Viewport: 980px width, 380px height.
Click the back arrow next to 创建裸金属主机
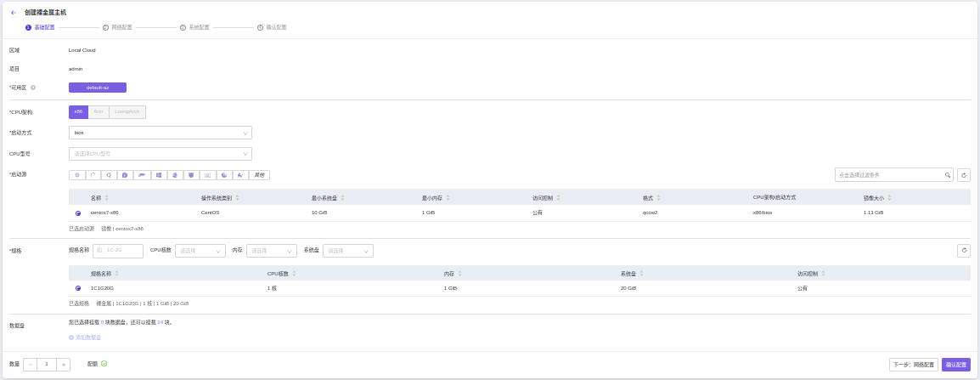click(14, 13)
